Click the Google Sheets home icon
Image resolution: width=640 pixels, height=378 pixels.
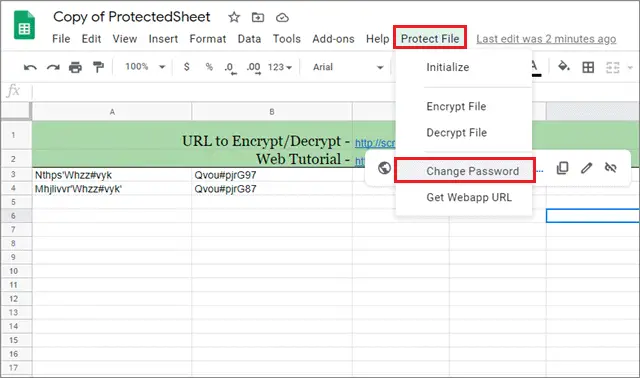coord(24,25)
